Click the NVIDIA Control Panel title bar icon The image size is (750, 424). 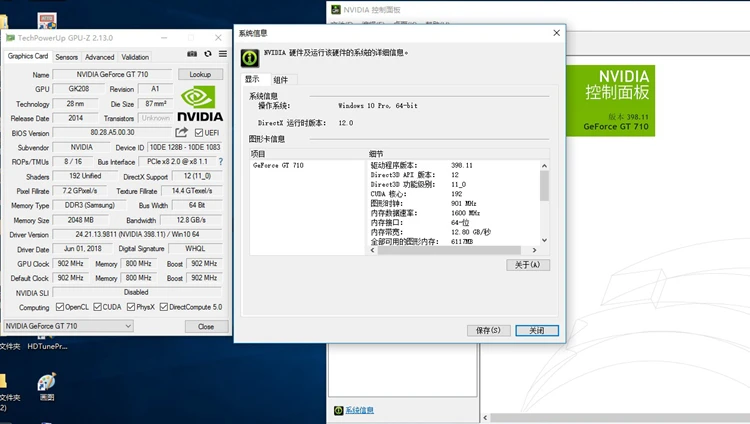[336, 10]
